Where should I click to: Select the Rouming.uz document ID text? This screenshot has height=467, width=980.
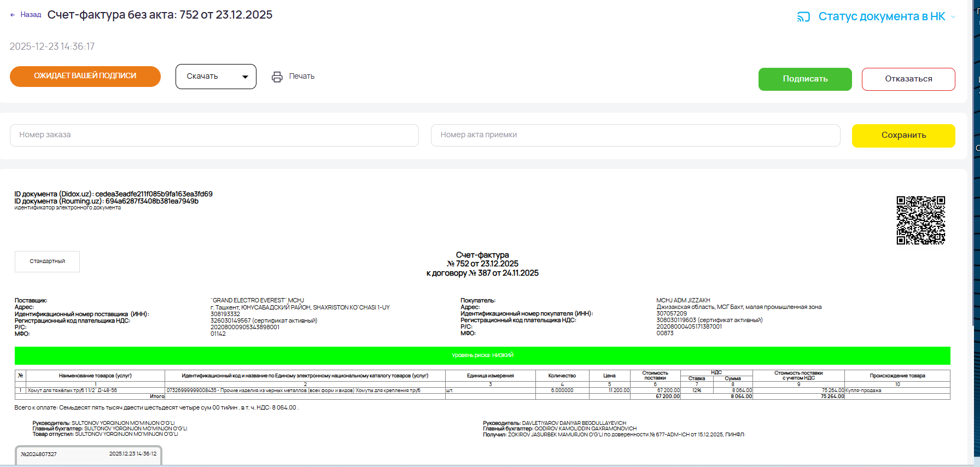click(x=106, y=201)
